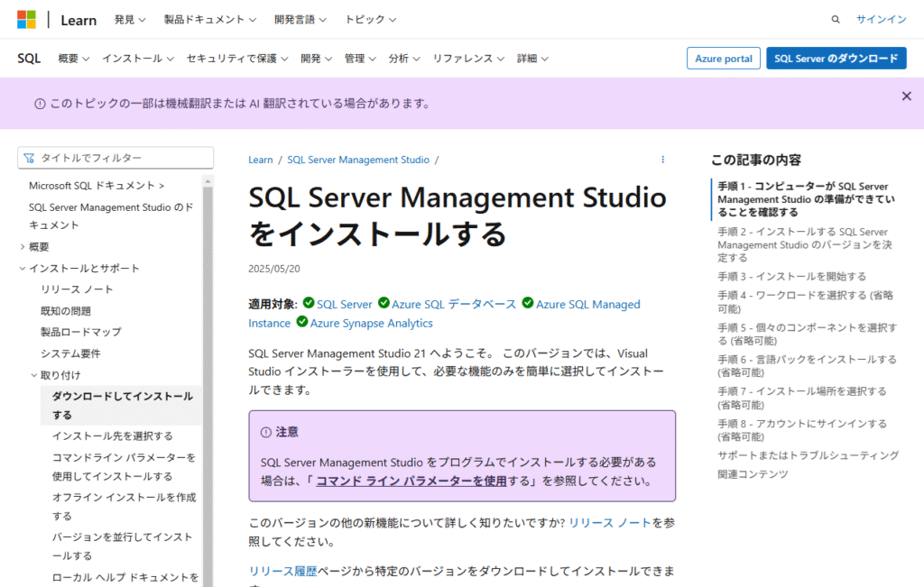Click the Azure portal button

click(723, 59)
